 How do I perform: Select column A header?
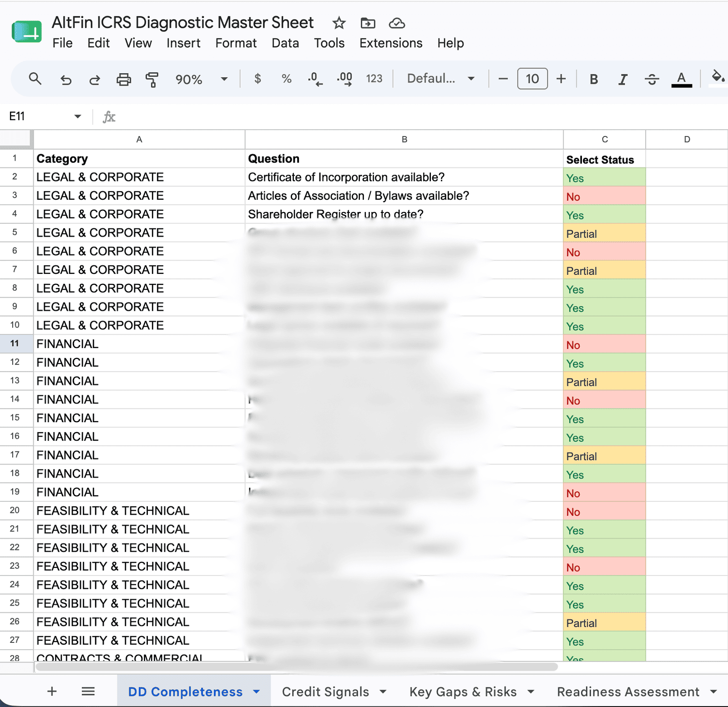(x=139, y=139)
